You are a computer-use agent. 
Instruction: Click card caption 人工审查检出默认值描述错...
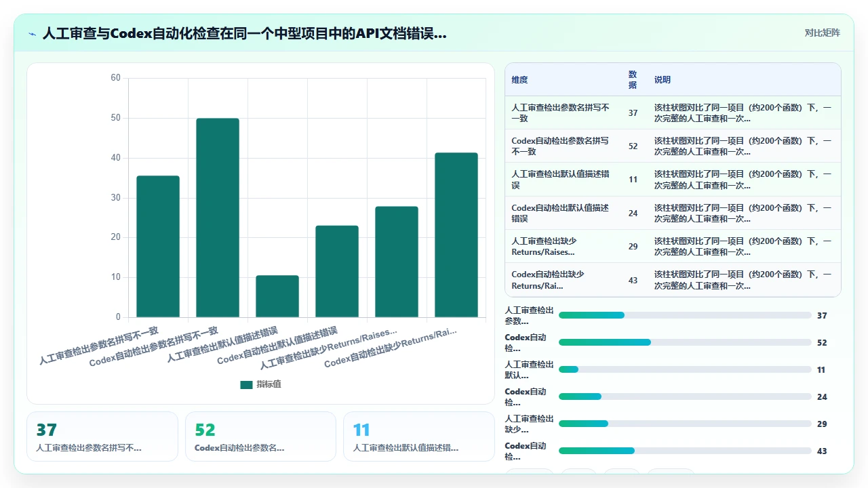point(406,448)
